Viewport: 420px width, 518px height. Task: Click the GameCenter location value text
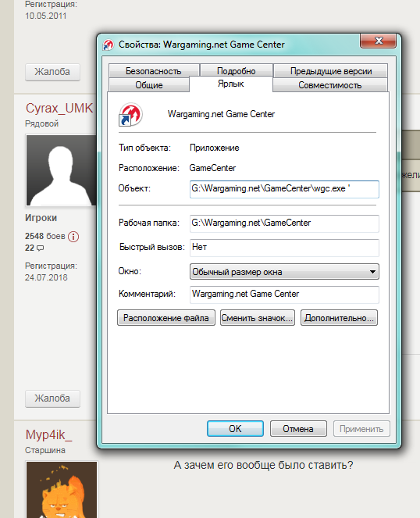click(x=212, y=168)
